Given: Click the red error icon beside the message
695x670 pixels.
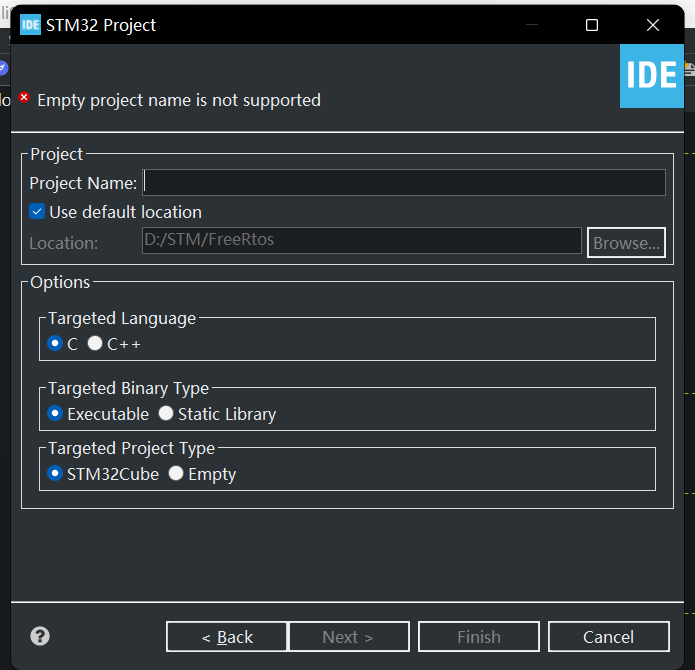Looking at the screenshot, I should click(x=24, y=98).
